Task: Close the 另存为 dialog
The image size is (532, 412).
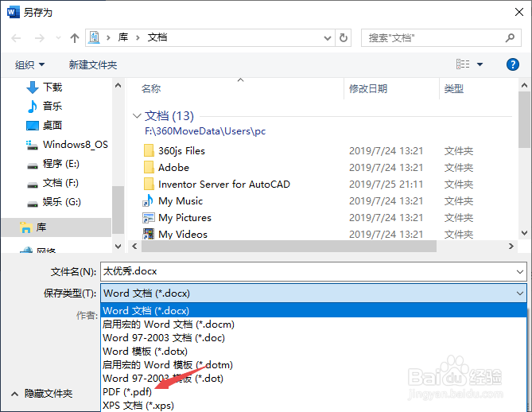Action: click(x=519, y=12)
